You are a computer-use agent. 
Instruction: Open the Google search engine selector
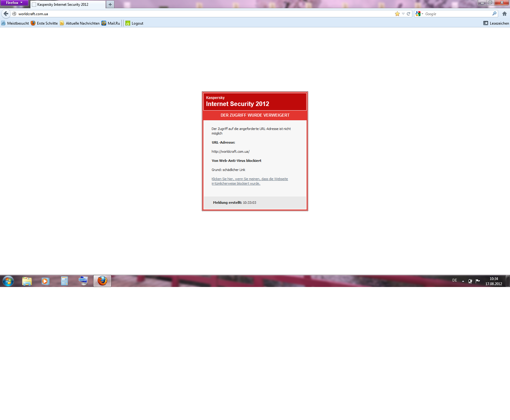pos(420,14)
